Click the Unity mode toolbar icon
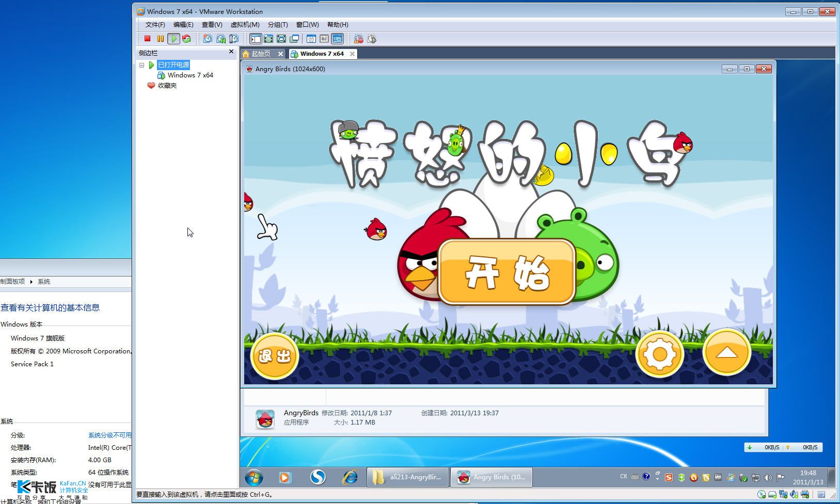This screenshot has width=840, height=504. [x=294, y=39]
